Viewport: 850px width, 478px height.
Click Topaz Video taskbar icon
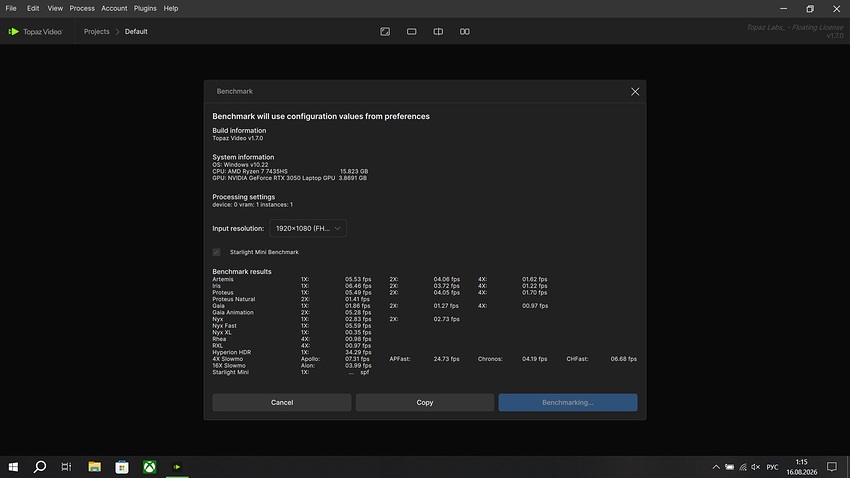177,467
